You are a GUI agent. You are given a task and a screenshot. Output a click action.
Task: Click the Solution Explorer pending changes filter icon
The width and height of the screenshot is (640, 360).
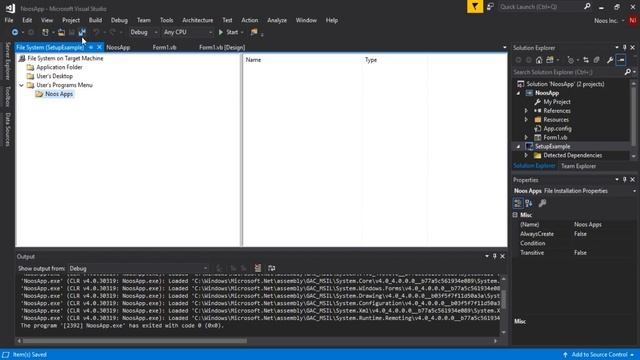[x=570, y=60]
